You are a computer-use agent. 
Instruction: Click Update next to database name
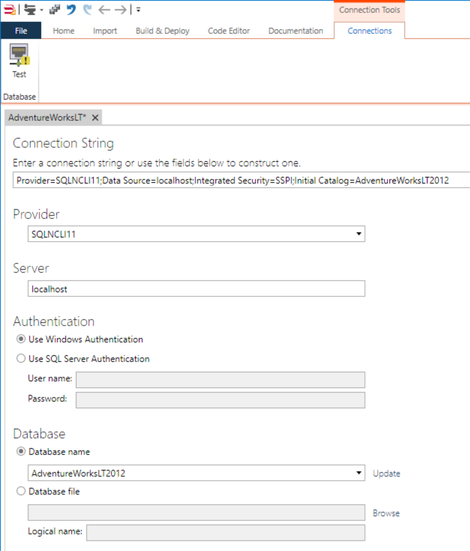[x=386, y=474]
